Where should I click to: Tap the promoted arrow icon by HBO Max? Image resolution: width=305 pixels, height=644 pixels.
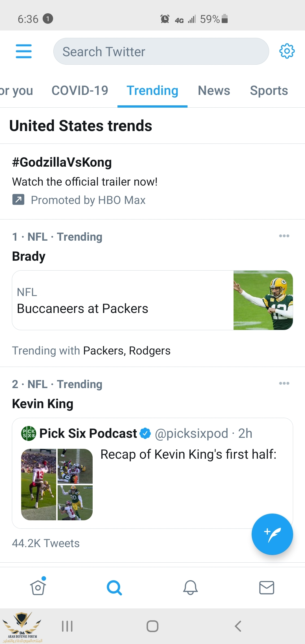tap(18, 199)
